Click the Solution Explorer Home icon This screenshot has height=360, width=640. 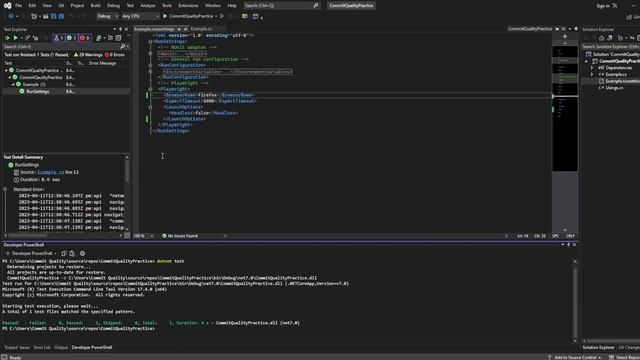601,38
